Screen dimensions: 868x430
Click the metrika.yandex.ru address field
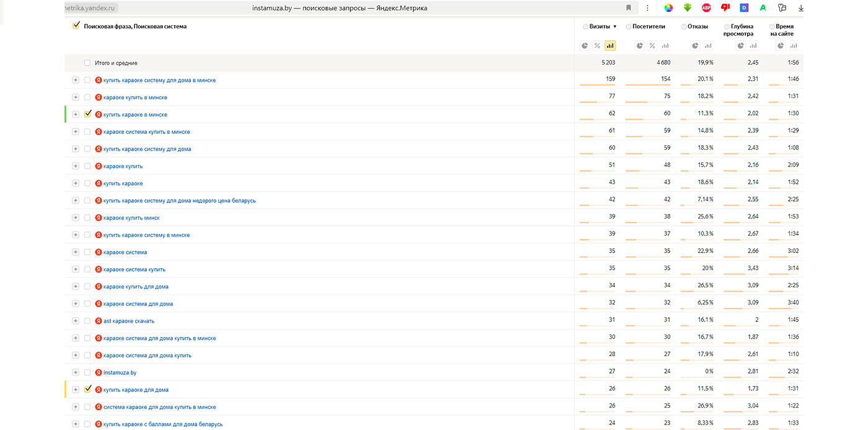tap(91, 8)
